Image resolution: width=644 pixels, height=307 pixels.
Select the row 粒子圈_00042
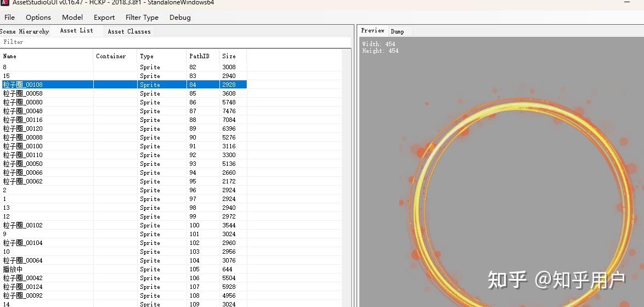pos(123,278)
